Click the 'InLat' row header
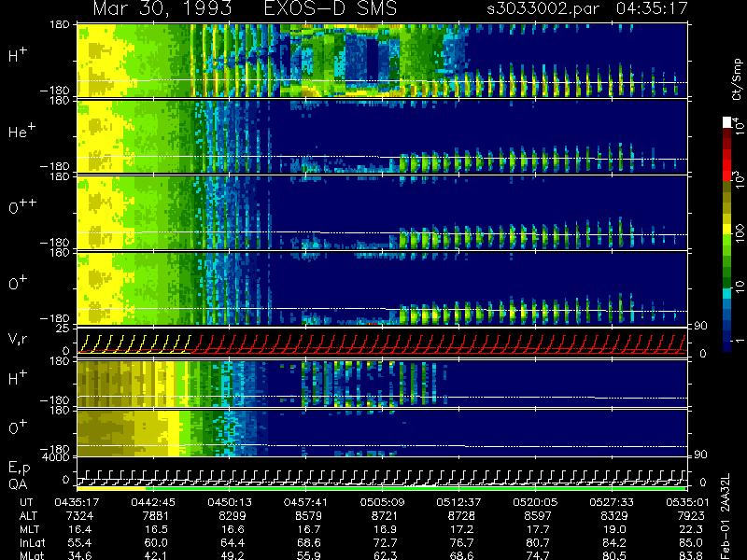This screenshot has height=560, width=747. click(33, 542)
